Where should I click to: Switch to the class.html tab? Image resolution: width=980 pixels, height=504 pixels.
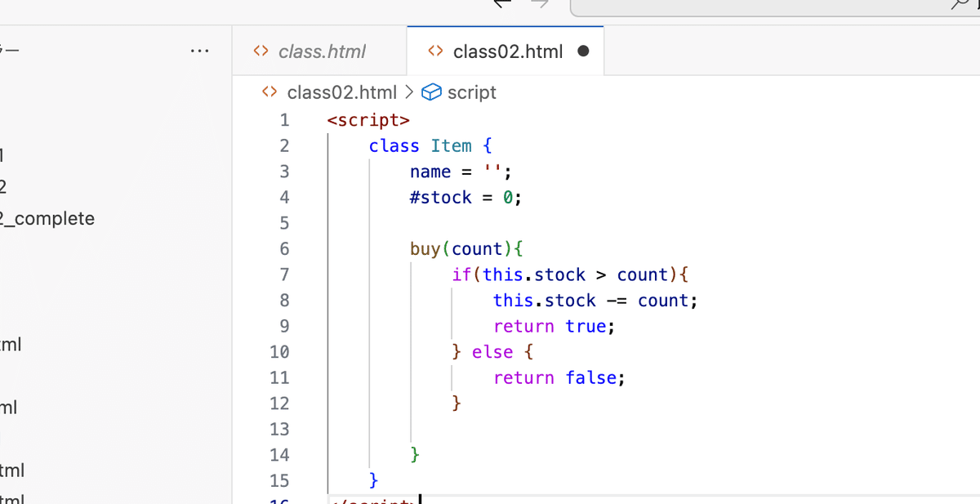pyautogui.click(x=322, y=51)
